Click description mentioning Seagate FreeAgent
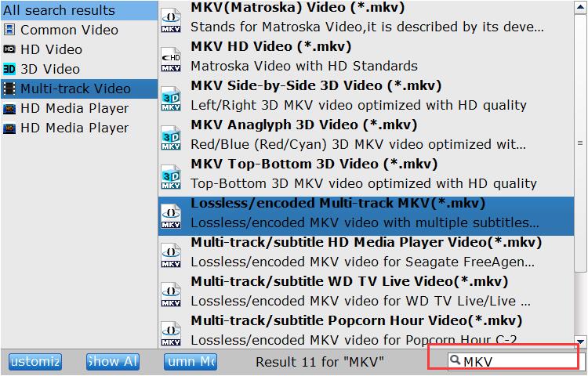The width and height of the screenshot is (588, 376). (x=363, y=262)
